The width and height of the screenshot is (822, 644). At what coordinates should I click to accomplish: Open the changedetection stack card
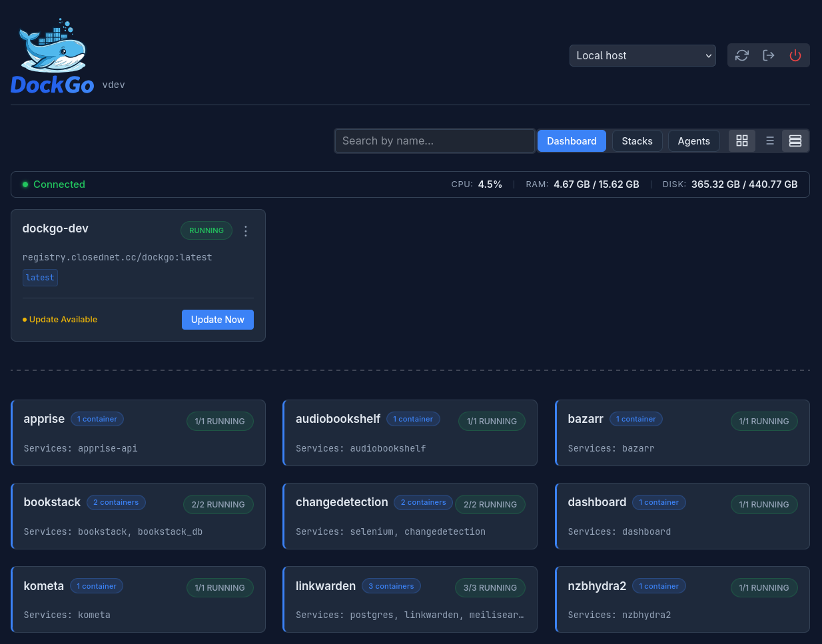tap(410, 516)
